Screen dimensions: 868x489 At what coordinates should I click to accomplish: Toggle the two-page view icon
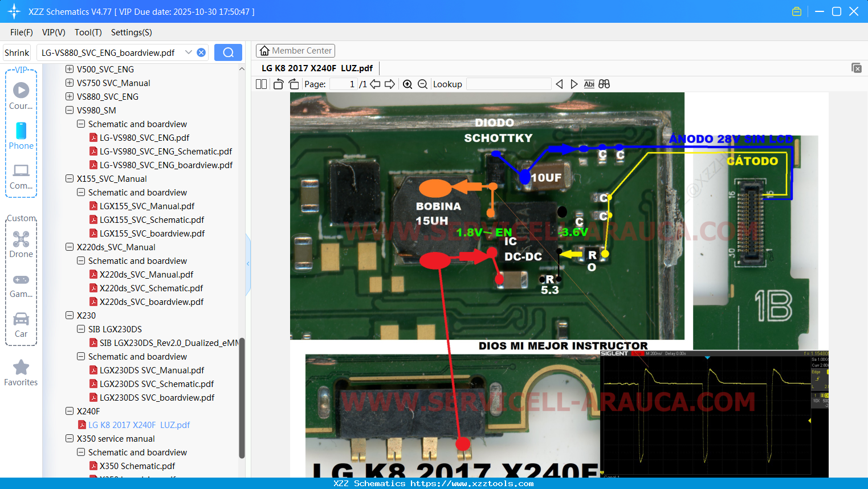261,84
